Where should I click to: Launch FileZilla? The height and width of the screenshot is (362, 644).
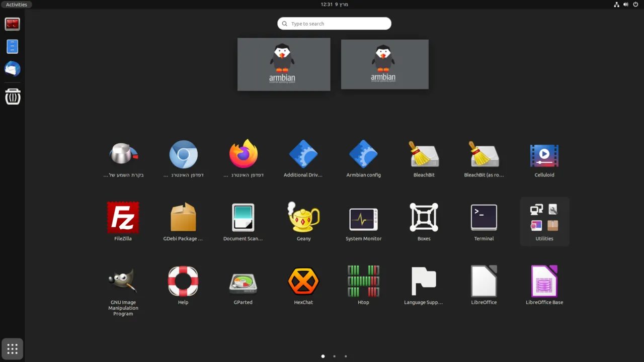pyautogui.click(x=123, y=217)
